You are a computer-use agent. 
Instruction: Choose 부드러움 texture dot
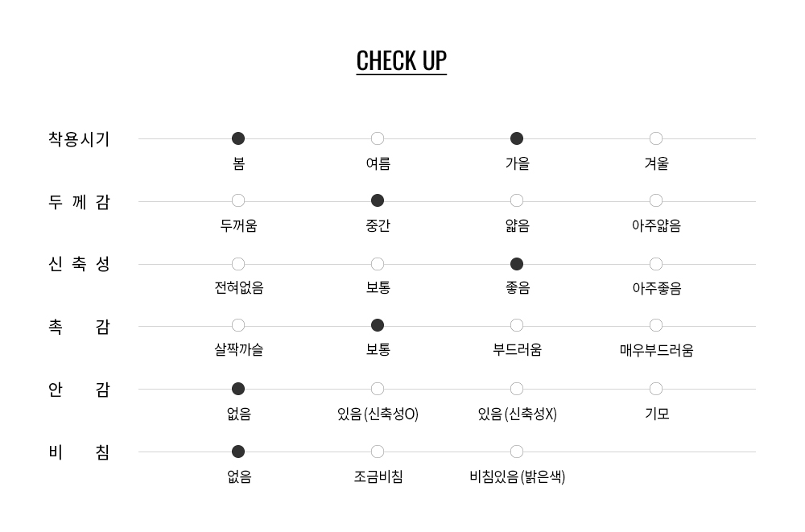[517, 325]
